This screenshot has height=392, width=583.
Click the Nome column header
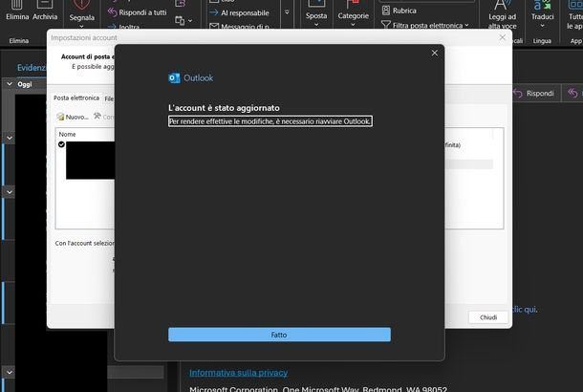tap(67, 134)
